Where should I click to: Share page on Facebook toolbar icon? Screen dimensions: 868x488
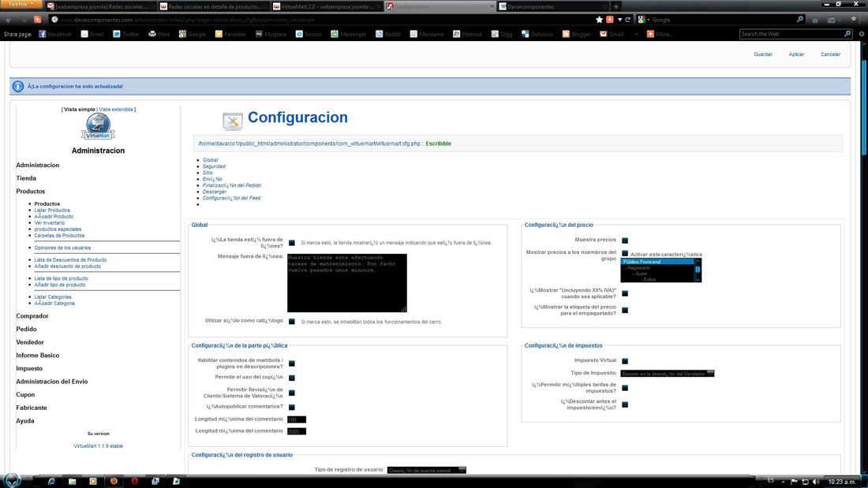[x=42, y=34]
